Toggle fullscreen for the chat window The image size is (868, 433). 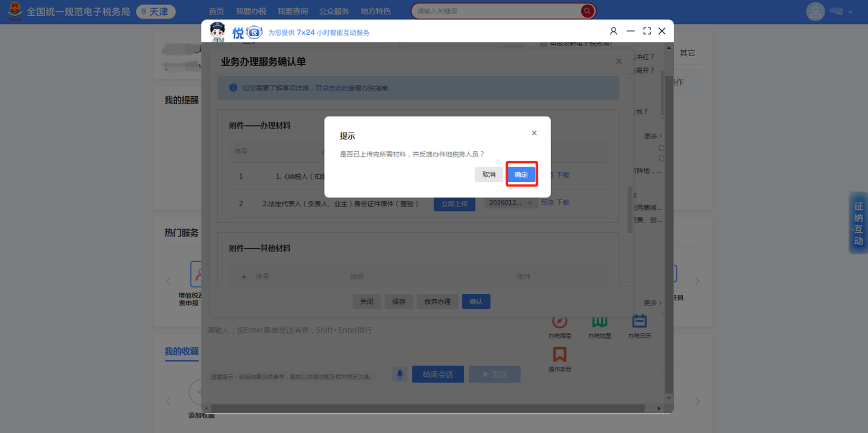tap(646, 31)
